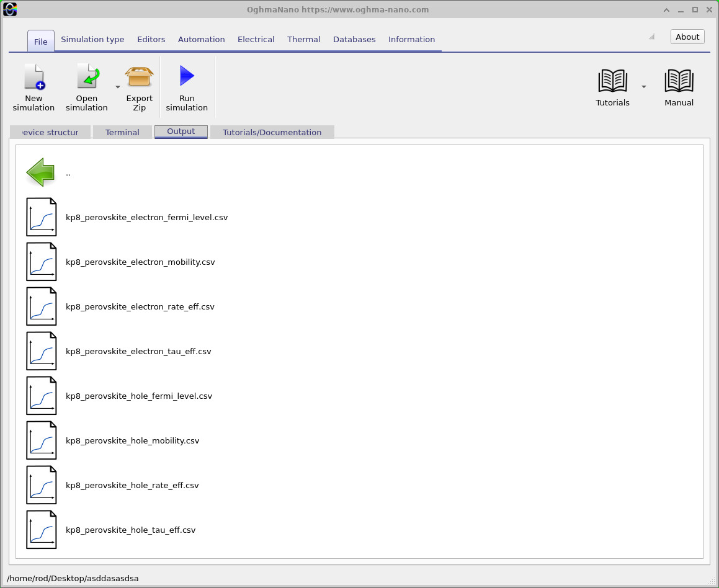Click the /home/rod/Desktop/asddasasdsa status path
The height and width of the screenshot is (588, 719).
coord(73,578)
